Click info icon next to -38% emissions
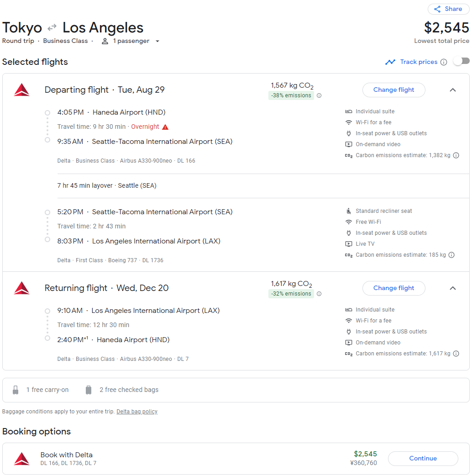This screenshot has width=472, height=476. [x=319, y=95]
